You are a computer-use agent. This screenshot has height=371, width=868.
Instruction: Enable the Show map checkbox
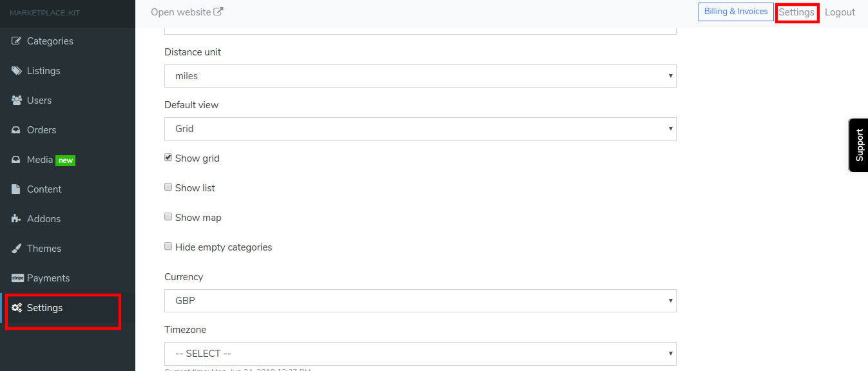[x=168, y=217]
